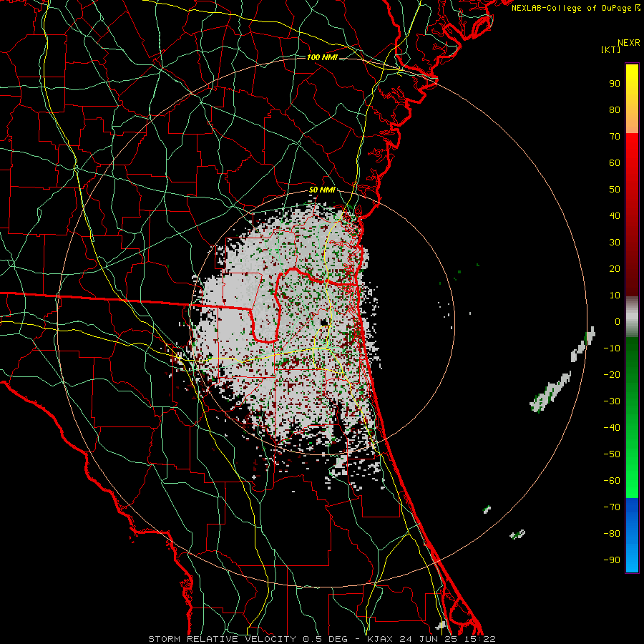Click the positive 10 scale label
Image resolution: width=644 pixels, height=644 pixels.
[x=615, y=296]
